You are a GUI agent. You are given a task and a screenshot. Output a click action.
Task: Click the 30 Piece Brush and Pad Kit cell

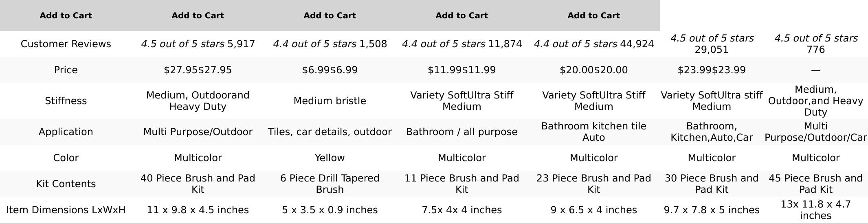pyautogui.click(x=712, y=184)
